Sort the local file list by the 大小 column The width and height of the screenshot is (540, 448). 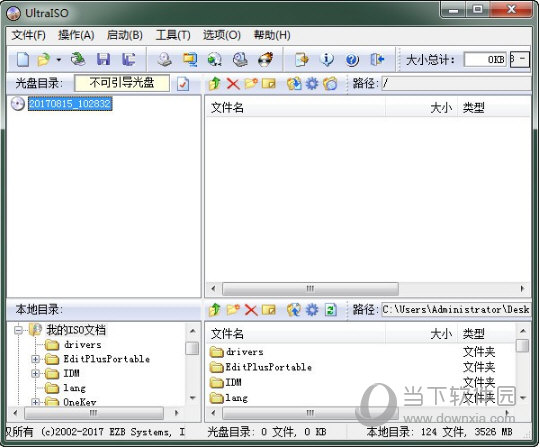coord(421,334)
